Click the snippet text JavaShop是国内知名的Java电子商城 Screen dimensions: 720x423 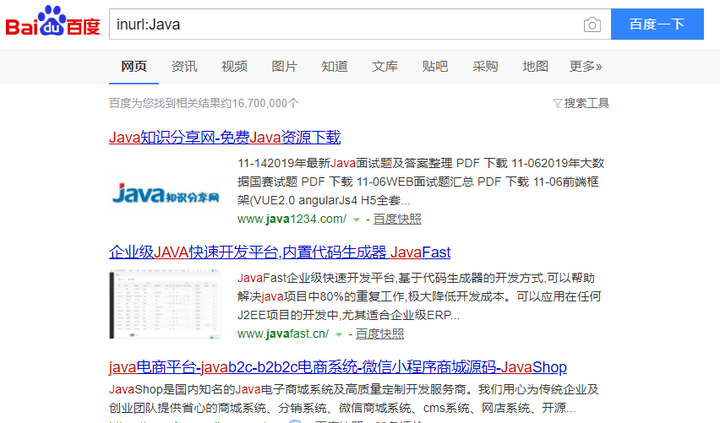(354, 399)
